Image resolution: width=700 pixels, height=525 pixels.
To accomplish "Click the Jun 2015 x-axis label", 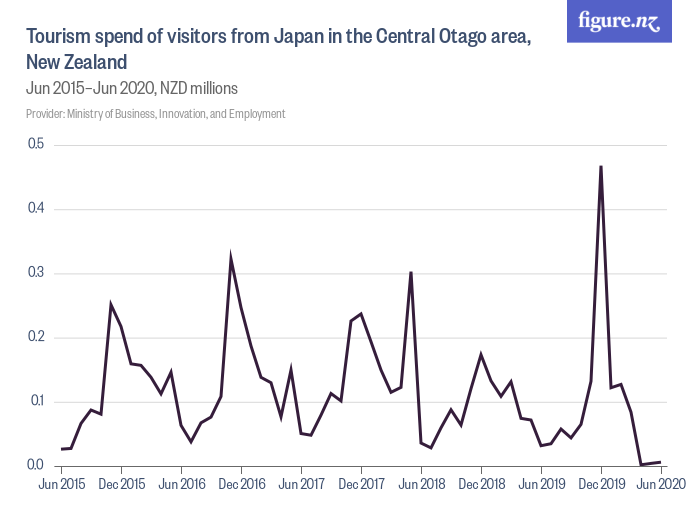I will click(62, 484).
